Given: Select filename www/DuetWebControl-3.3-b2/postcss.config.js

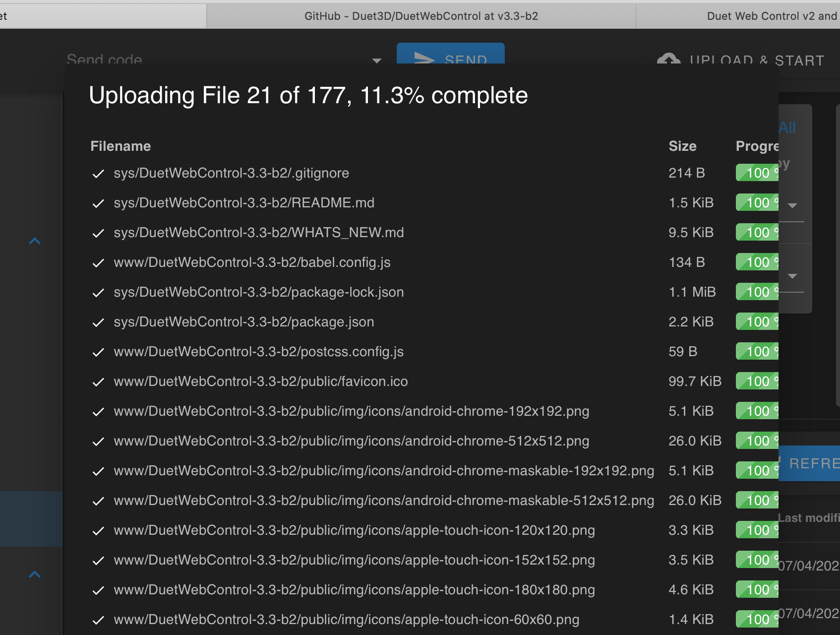Looking at the screenshot, I should click(258, 351).
